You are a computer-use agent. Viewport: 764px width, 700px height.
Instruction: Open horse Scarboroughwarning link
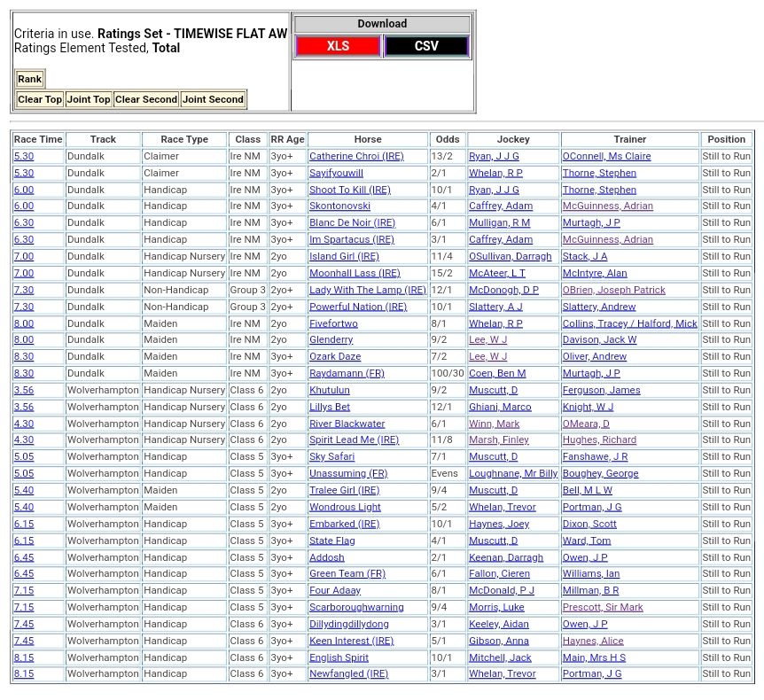coord(356,608)
